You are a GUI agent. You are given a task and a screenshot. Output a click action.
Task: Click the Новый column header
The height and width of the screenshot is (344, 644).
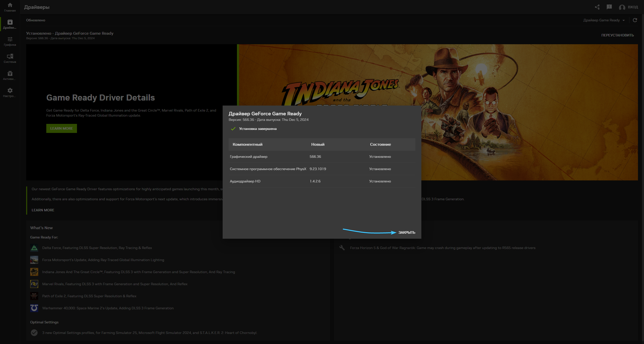click(318, 144)
